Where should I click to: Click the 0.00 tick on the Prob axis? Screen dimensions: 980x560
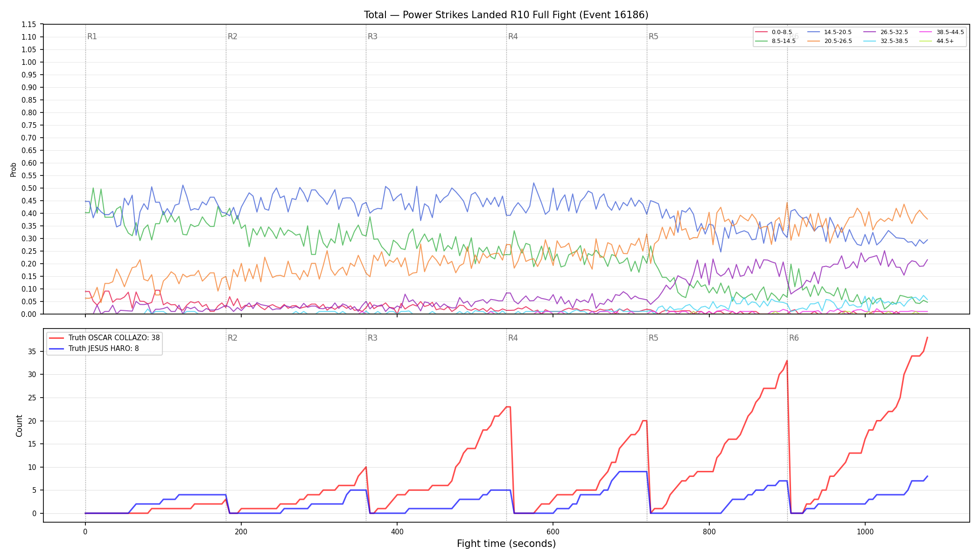pyautogui.click(x=29, y=314)
